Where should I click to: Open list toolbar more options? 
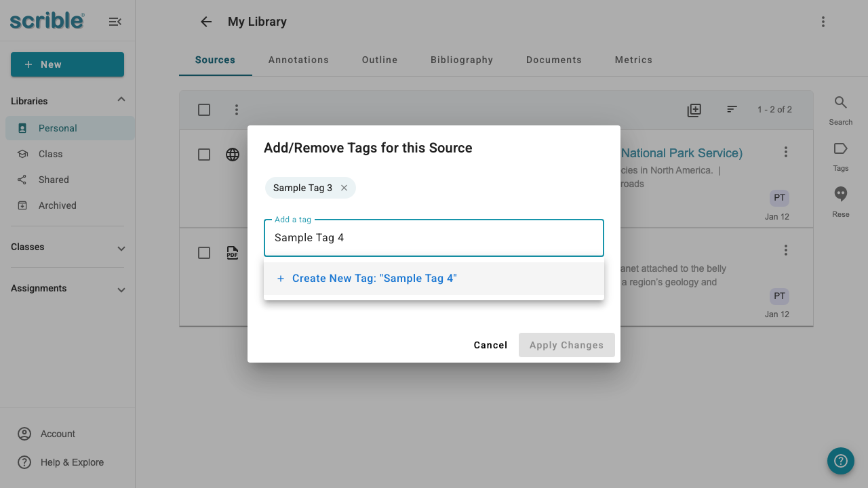pyautogui.click(x=237, y=110)
